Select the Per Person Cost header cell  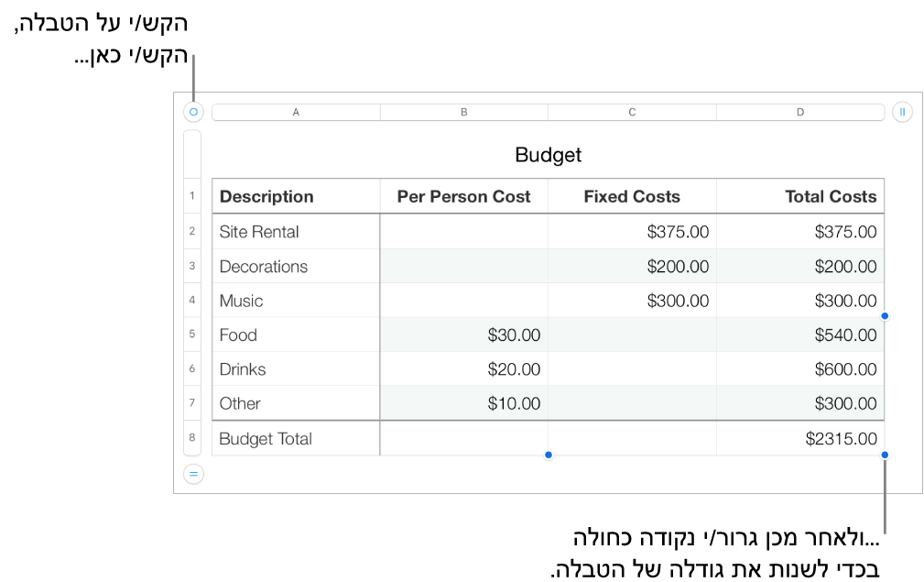pos(463,196)
